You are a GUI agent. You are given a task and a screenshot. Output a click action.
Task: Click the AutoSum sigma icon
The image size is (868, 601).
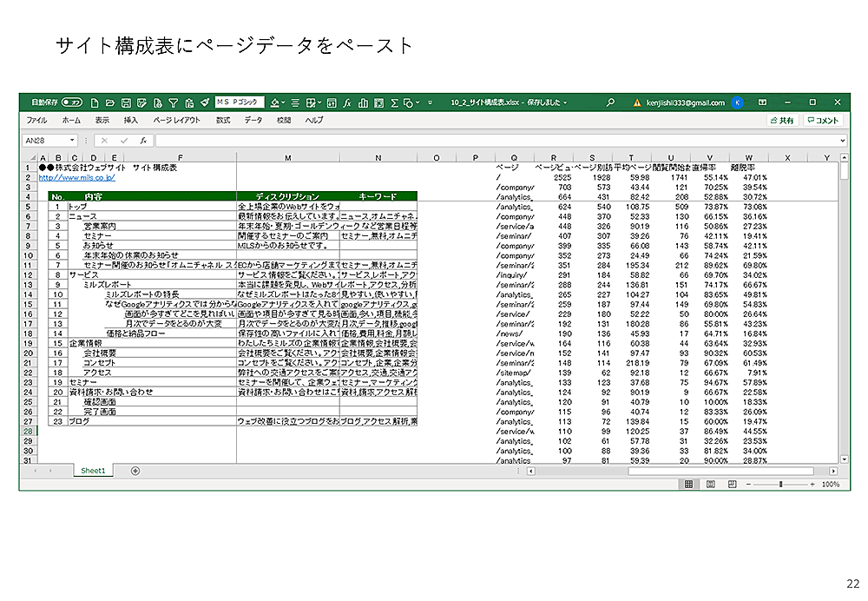pos(394,102)
